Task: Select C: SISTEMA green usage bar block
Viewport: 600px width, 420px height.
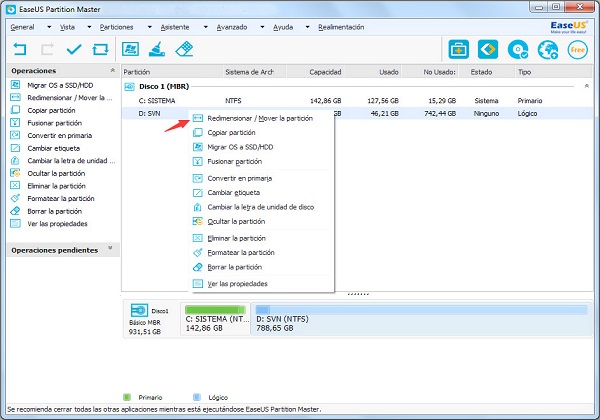Action: (215, 310)
